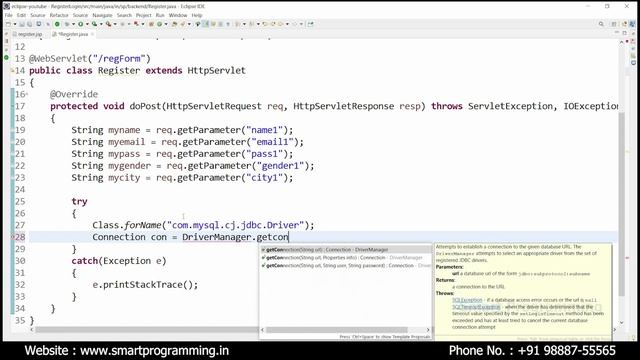This screenshot has height=360, width=640.
Task: Toggle Mark Occurrences toolbar button
Action: [205, 24]
